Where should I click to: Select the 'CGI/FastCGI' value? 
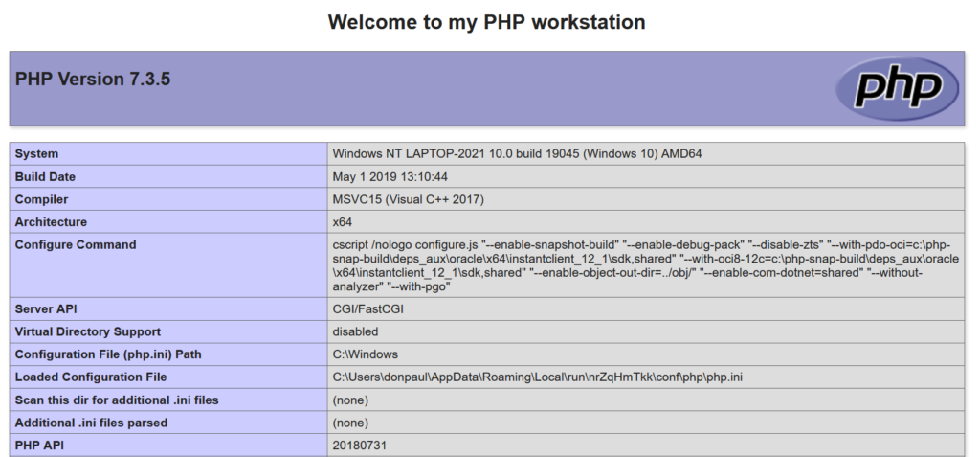point(368,309)
